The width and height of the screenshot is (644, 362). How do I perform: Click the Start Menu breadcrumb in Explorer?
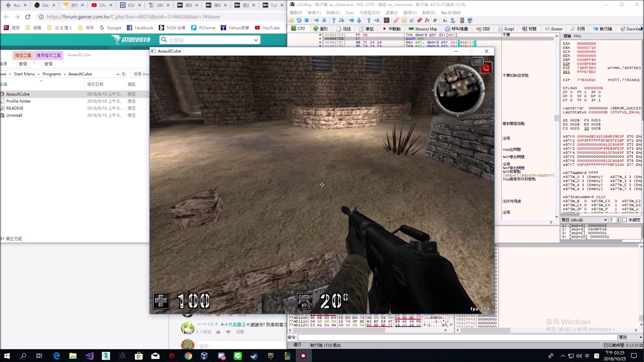[x=24, y=74]
